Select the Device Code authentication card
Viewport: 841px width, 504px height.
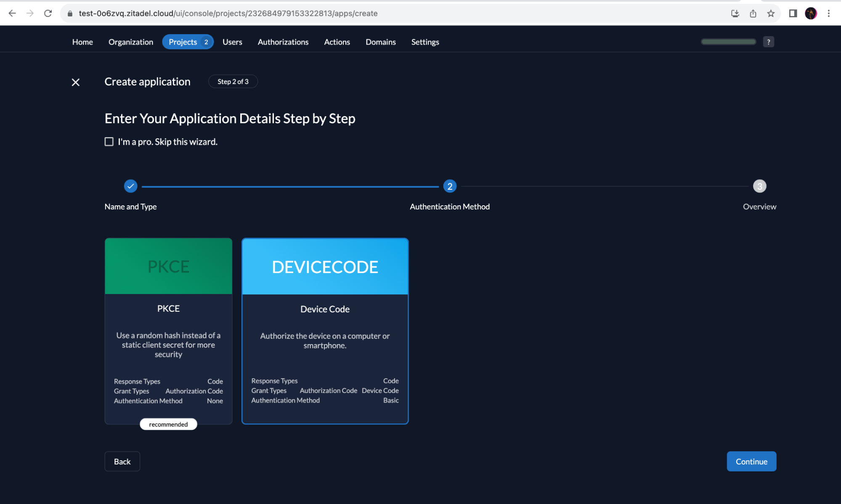click(325, 331)
